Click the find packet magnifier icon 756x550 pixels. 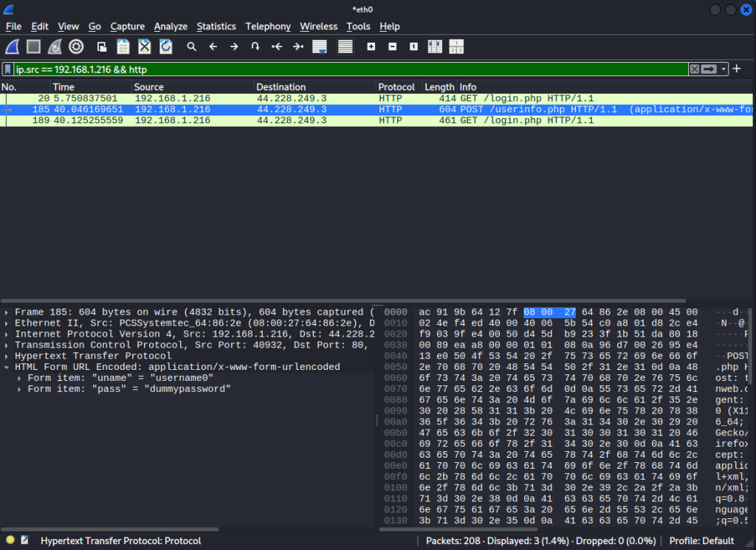(192, 47)
